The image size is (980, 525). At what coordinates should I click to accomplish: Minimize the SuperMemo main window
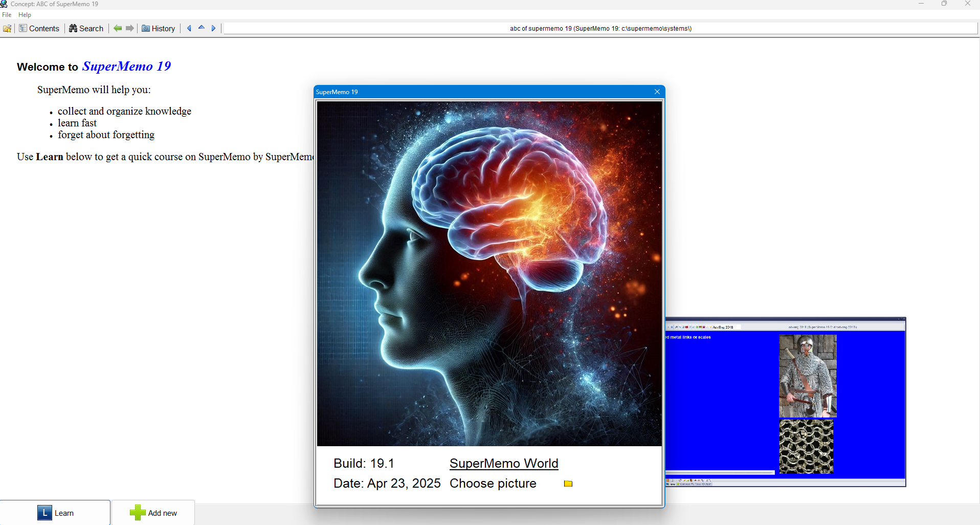pos(921,4)
